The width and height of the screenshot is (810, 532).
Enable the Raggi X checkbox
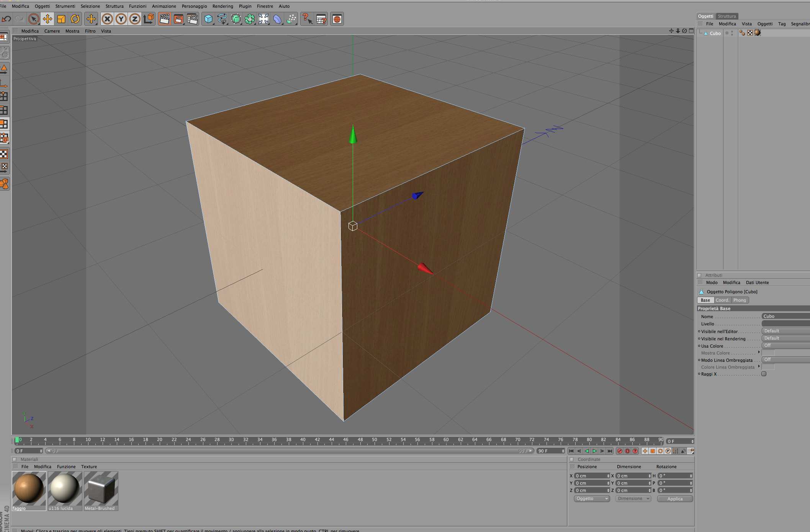[x=764, y=374]
